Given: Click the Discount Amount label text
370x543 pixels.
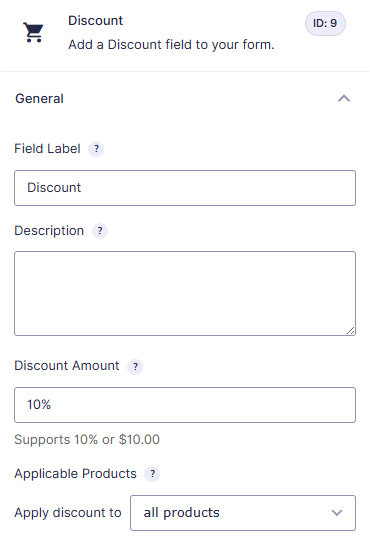Looking at the screenshot, I should (x=67, y=366).
